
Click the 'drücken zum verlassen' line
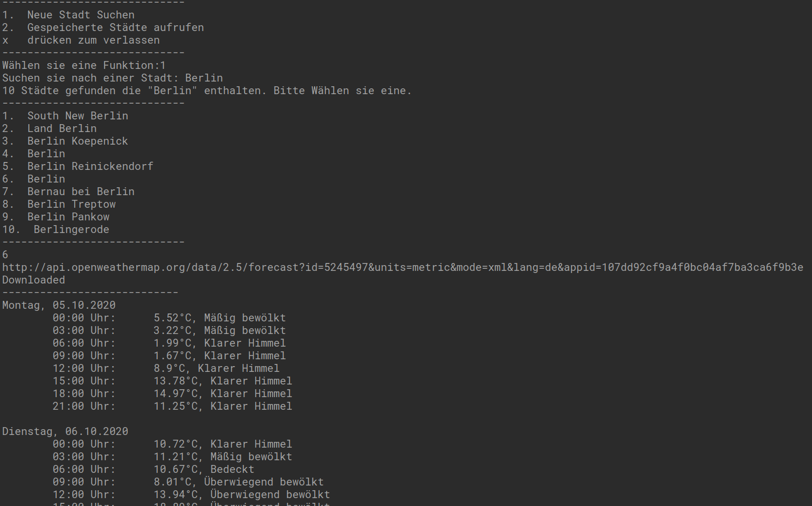pos(81,40)
